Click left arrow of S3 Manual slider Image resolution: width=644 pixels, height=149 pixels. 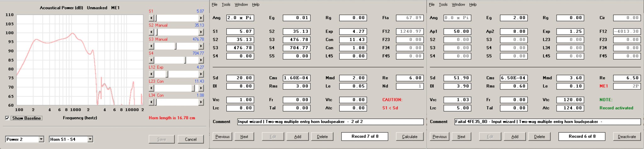(151, 46)
